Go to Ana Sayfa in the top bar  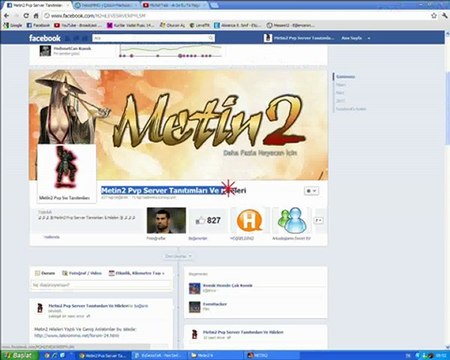(351, 38)
